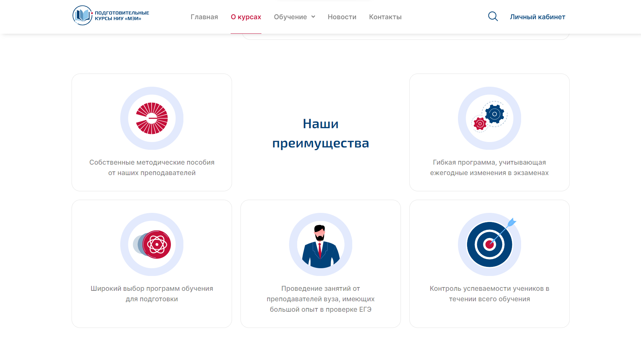Screen dimensions: 641x364
Task: Open Личный кабинет link
Action: (537, 17)
